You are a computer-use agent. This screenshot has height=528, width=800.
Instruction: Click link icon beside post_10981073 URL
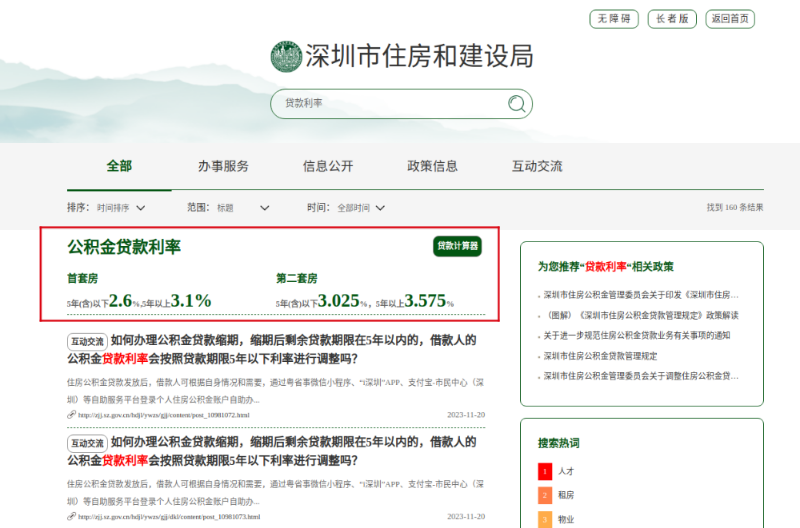click(71, 517)
